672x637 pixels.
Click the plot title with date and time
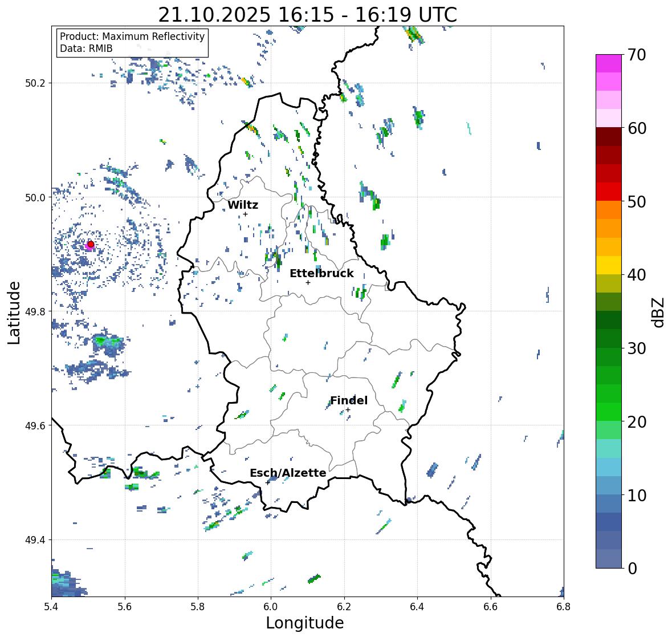308,15
